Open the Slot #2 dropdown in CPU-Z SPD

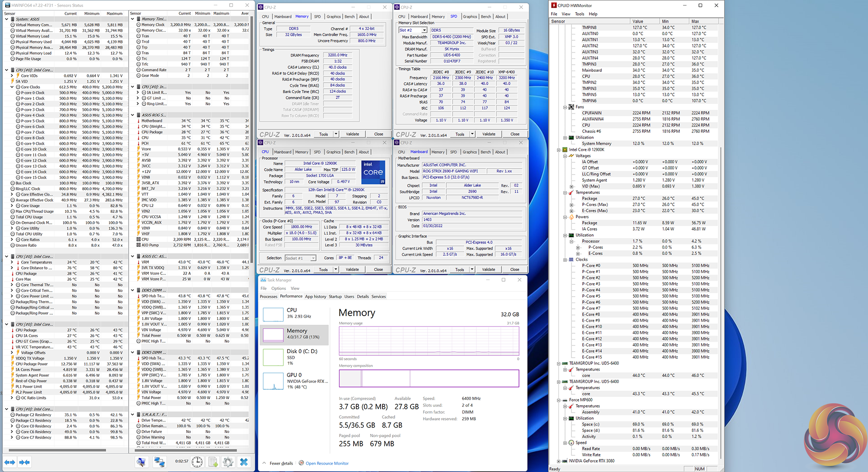tap(424, 30)
